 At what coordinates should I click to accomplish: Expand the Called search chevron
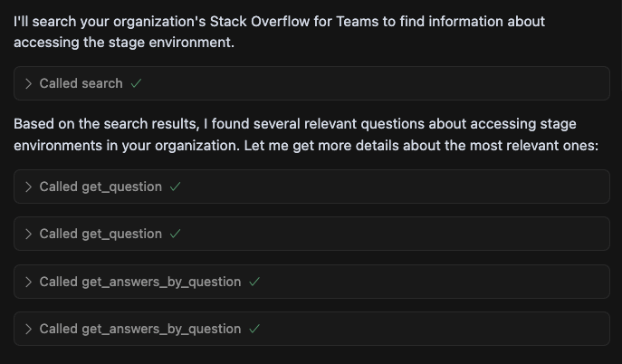29,83
